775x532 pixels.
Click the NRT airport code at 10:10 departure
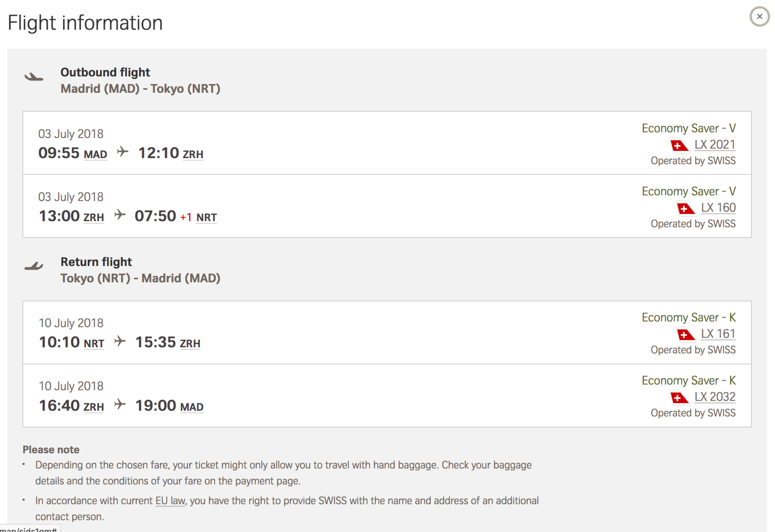pyautogui.click(x=94, y=343)
